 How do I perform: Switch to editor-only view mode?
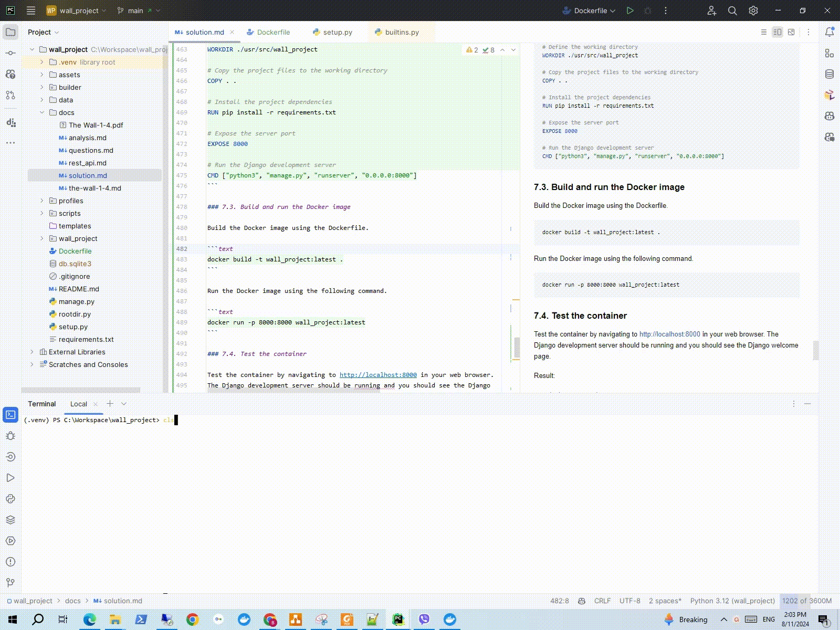coord(764,32)
